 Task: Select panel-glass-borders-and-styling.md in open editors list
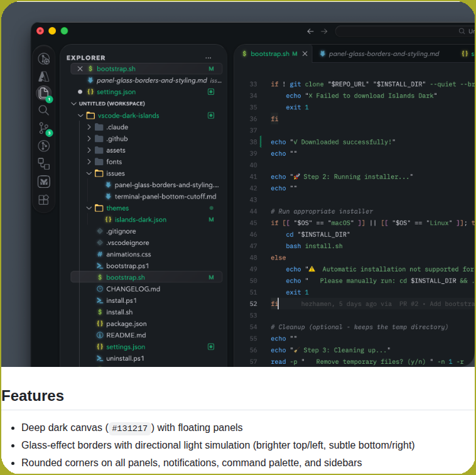146,80
